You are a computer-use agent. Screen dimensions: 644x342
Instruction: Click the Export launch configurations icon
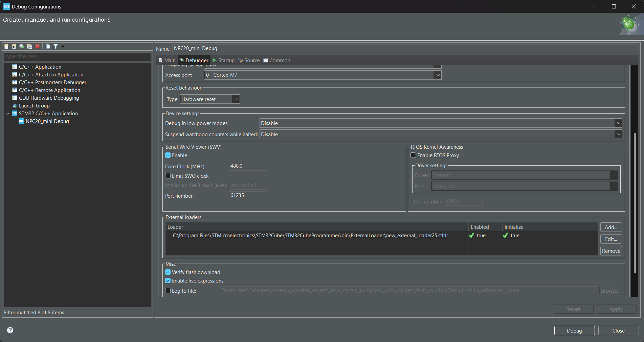point(22,47)
